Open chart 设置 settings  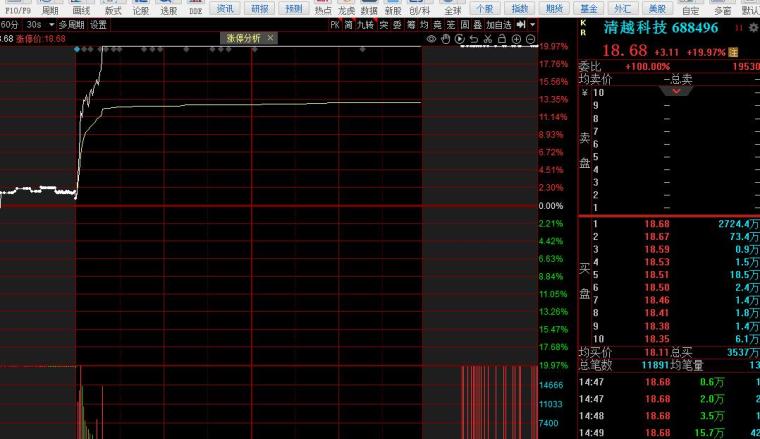click(98, 25)
